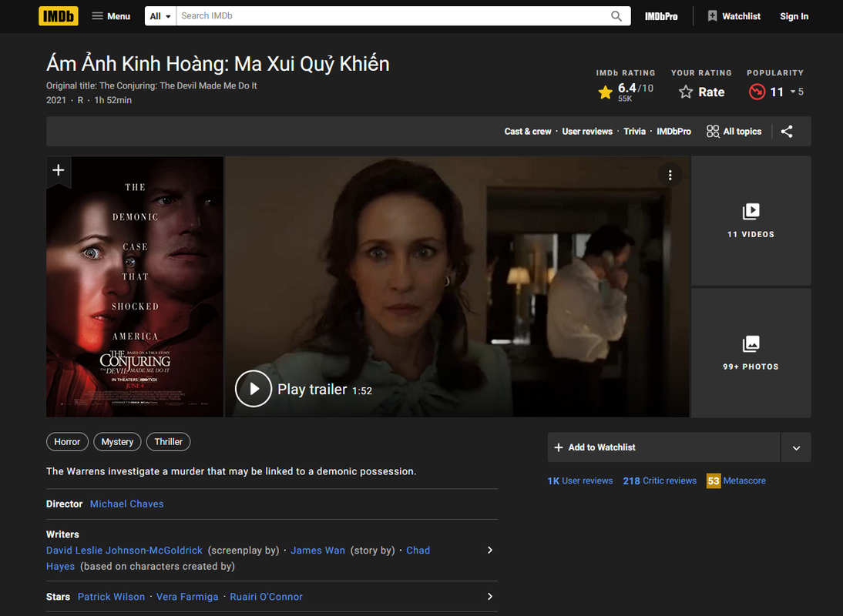Select the Thriller genre chip
This screenshot has height=616, width=843.
[168, 442]
